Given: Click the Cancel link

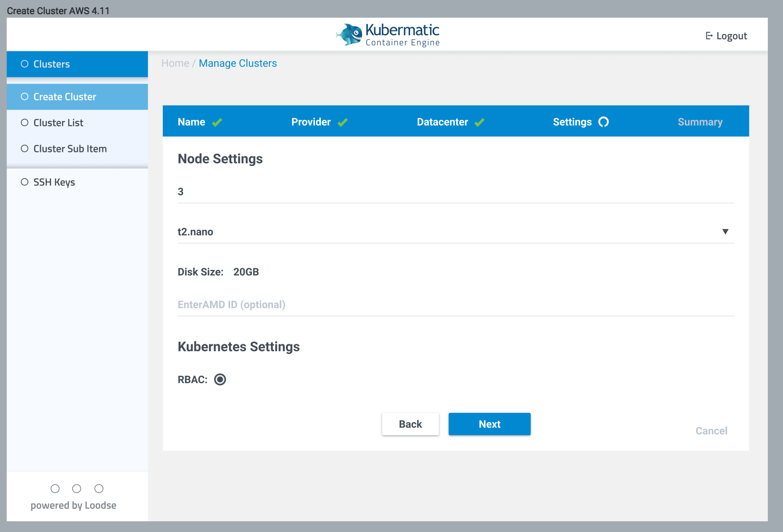Looking at the screenshot, I should click(711, 430).
